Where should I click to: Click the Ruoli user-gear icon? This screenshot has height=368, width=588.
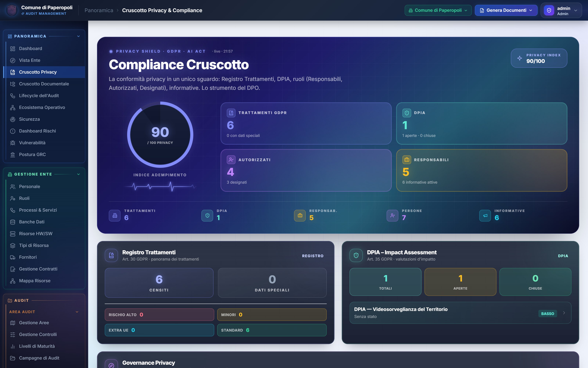(13, 198)
